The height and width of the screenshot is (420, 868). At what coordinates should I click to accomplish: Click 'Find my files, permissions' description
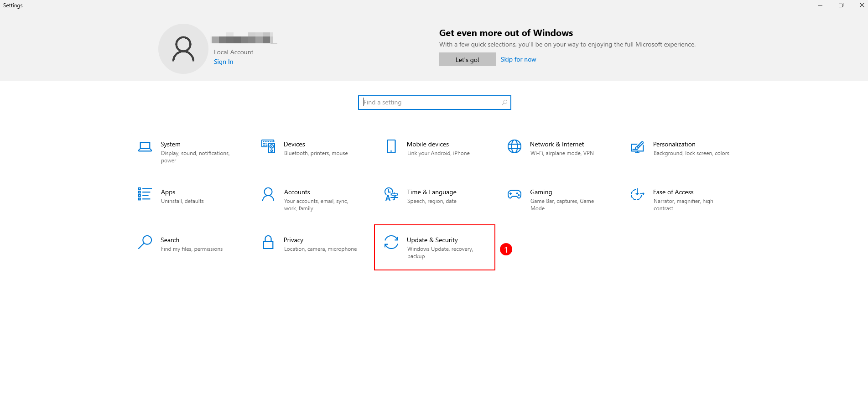click(x=192, y=249)
